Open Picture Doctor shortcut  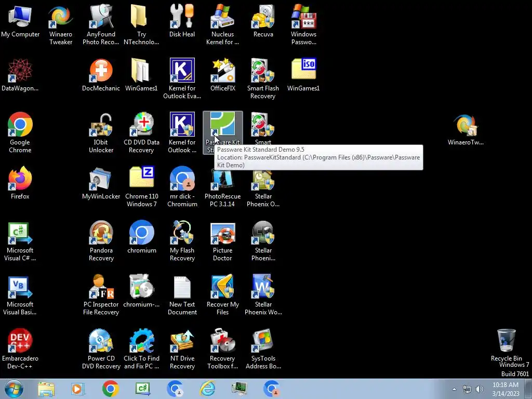pyautogui.click(x=222, y=241)
